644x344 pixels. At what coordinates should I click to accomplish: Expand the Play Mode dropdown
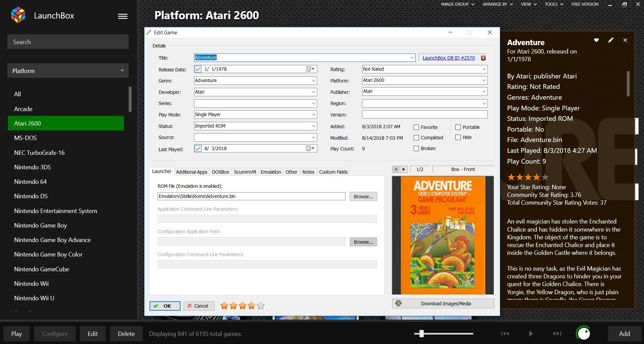tap(314, 114)
